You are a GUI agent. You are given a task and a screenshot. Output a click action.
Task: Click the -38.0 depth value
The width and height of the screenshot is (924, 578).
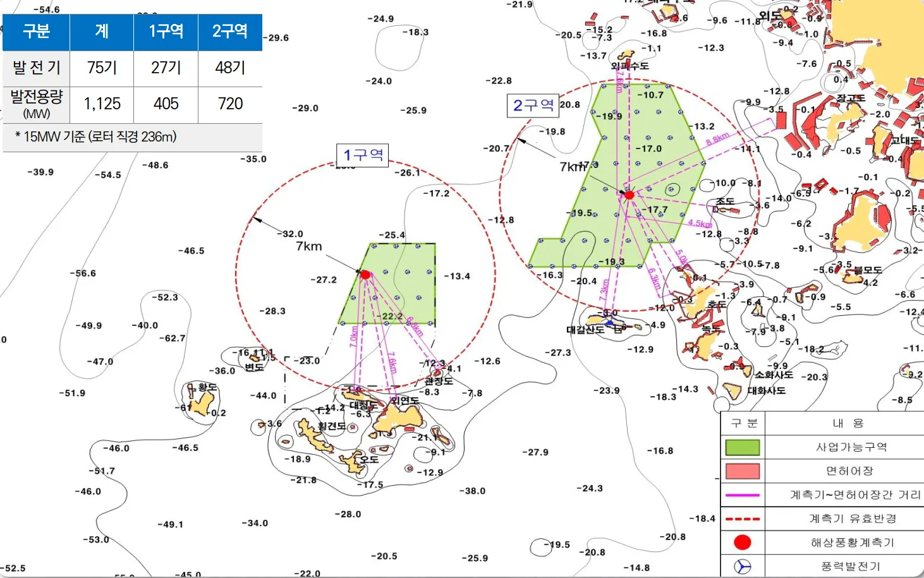(472, 491)
